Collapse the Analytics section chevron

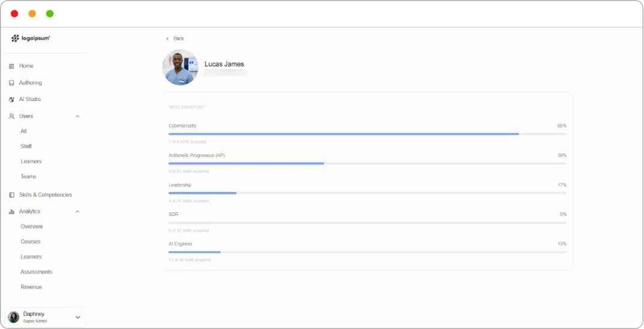77,212
